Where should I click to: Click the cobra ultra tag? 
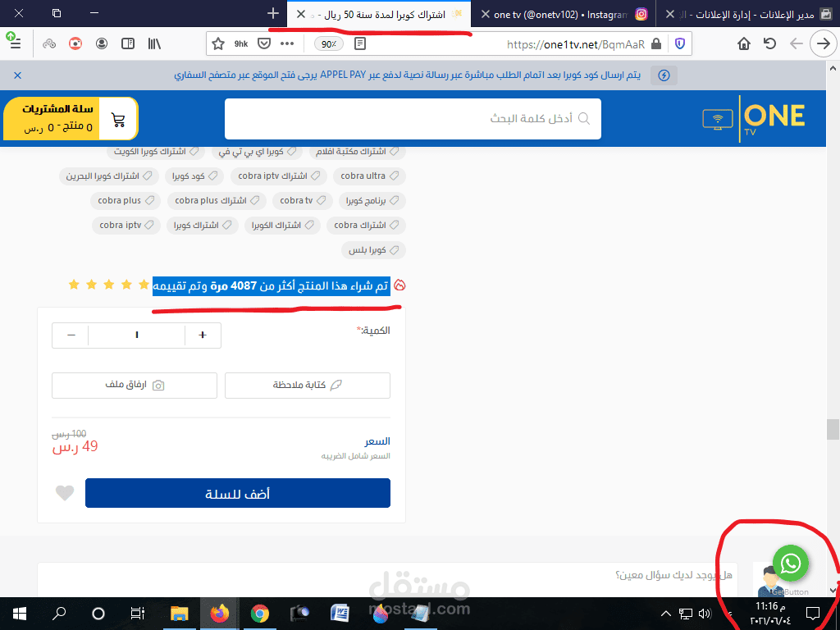click(369, 176)
